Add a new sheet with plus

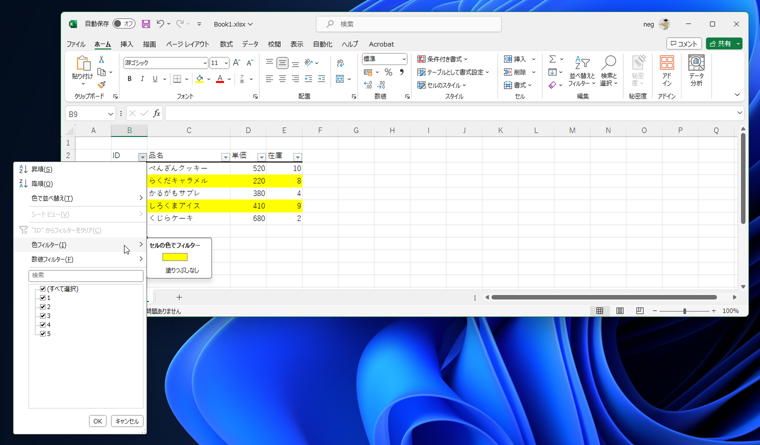point(179,297)
